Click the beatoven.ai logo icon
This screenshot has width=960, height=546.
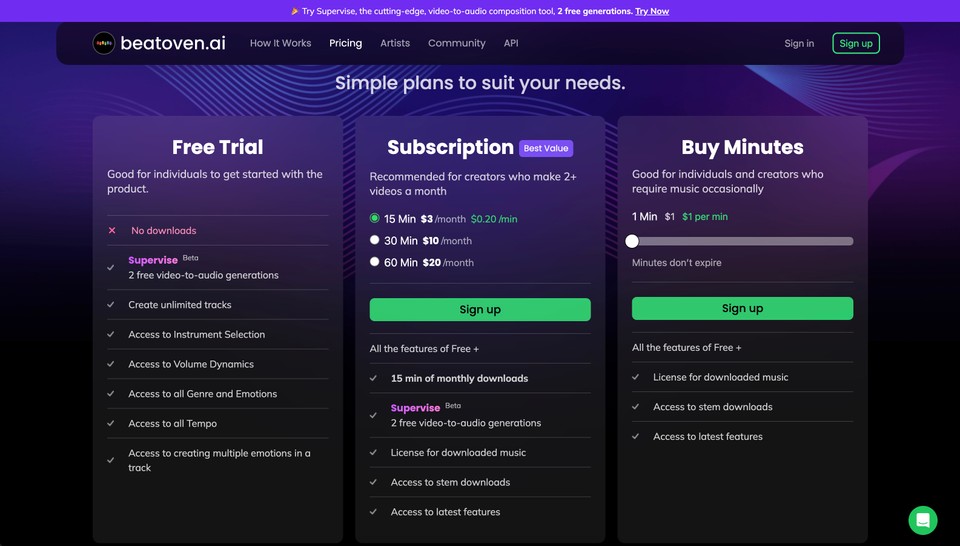tap(103, 43)
